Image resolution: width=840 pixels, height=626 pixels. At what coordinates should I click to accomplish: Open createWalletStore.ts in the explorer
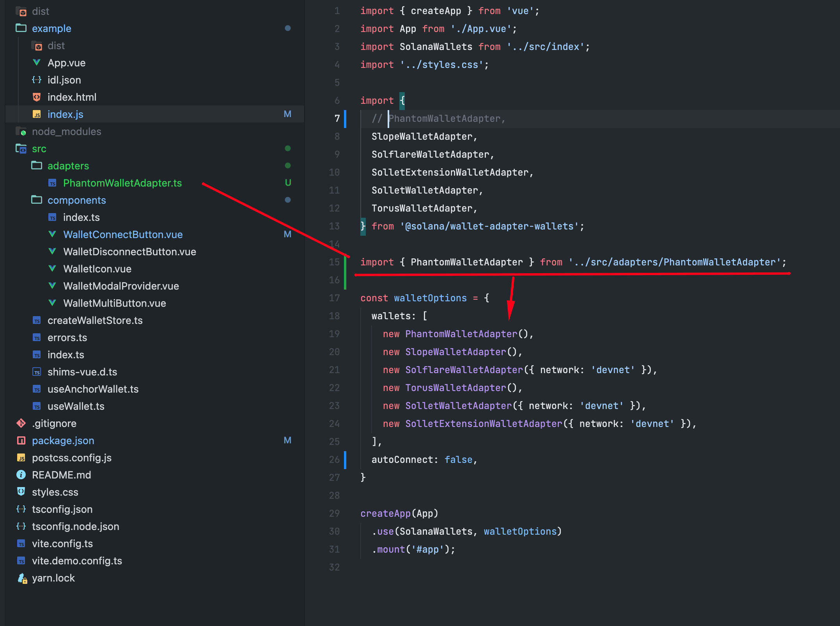coord(96,320)
